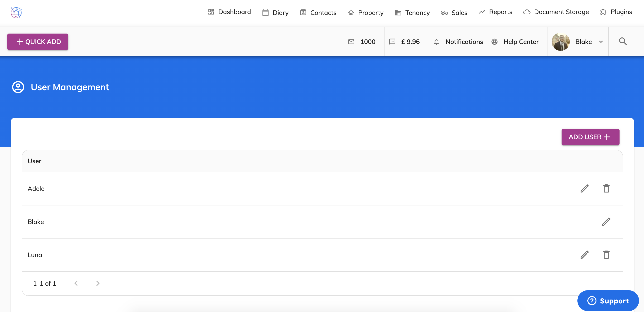Viewport: 644px width, 312px height.
Task: Delete the user Luna with trash icon
Action: point(606,255)
